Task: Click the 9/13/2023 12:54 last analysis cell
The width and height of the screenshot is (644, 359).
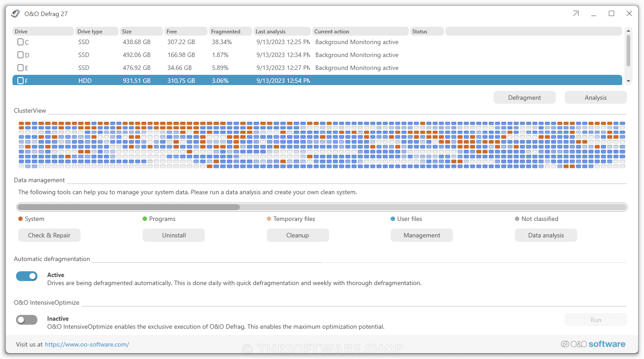Action: [x=283, y=81]
